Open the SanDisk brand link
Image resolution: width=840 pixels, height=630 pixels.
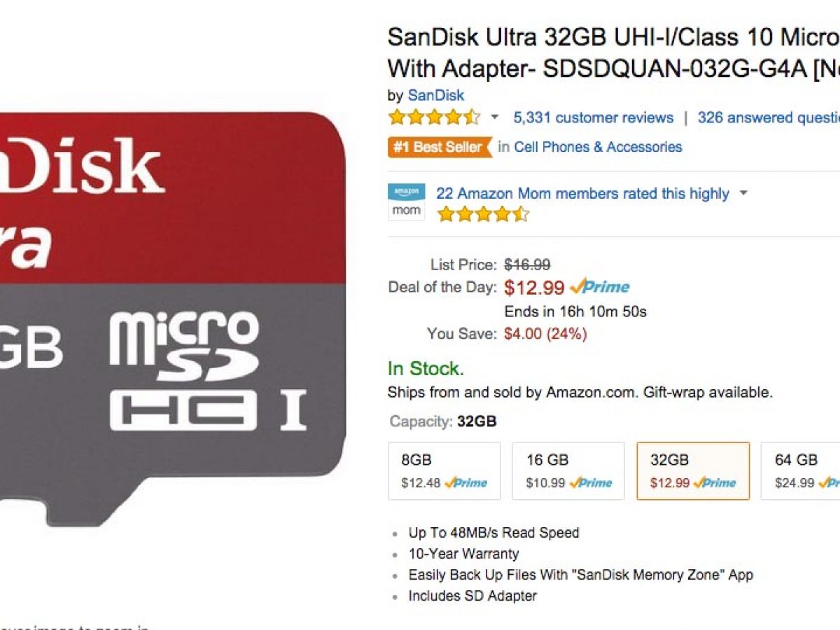click(435, 95)
